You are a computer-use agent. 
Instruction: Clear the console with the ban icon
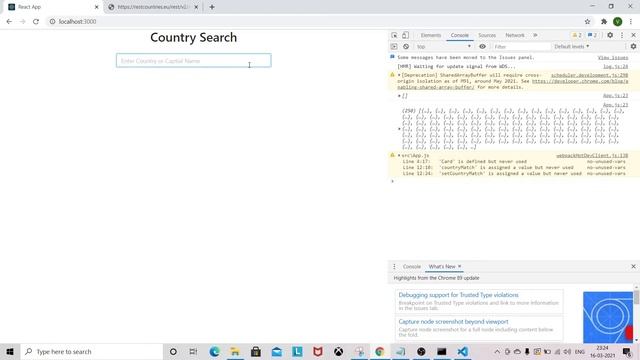tap(406, 47)
